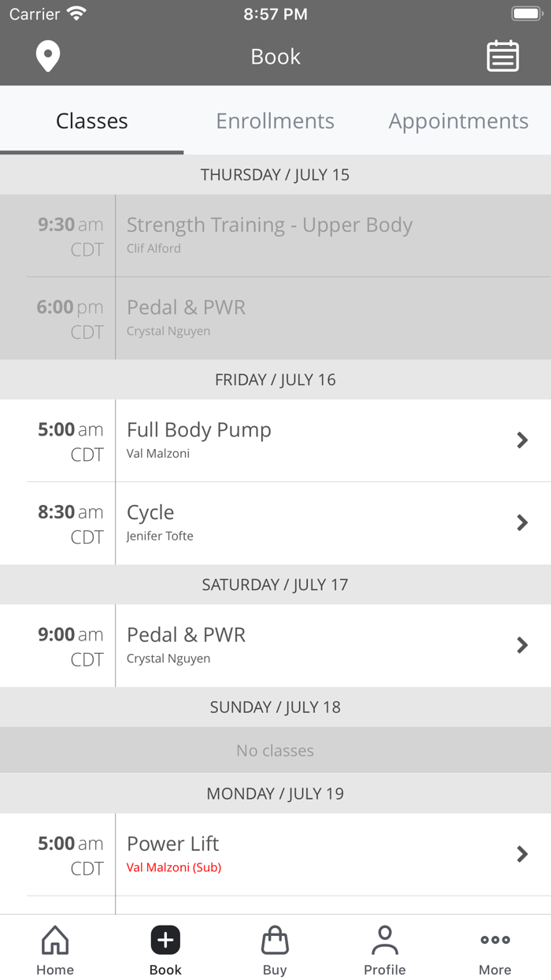551x980 pixels.
Task: Tap the Book plus icon
Action: (165, 940)
